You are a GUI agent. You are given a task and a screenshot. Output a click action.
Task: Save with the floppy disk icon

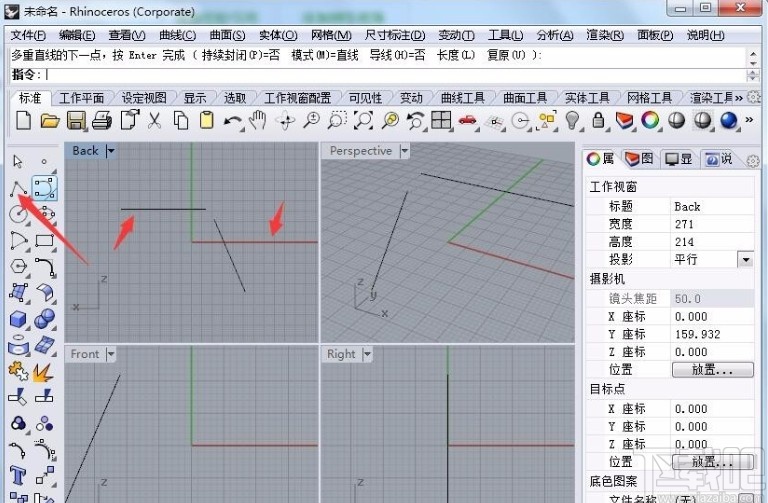[76, 120]
